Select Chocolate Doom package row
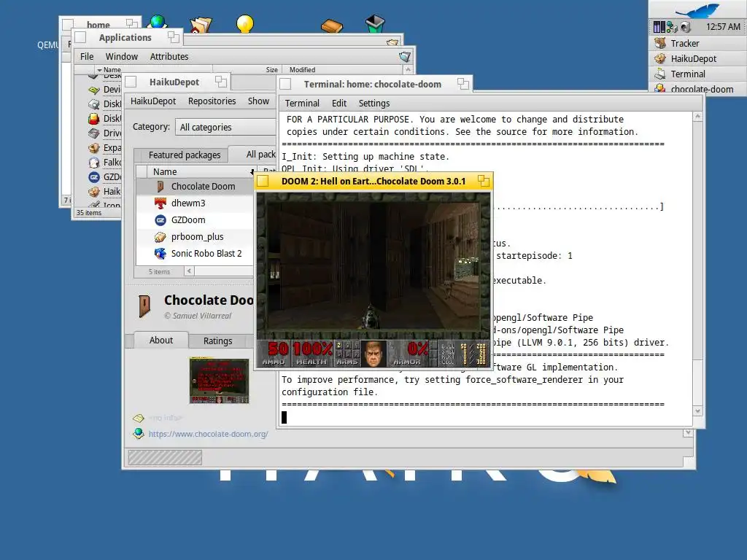Viewport: 747px width, 560px height. 195,187
